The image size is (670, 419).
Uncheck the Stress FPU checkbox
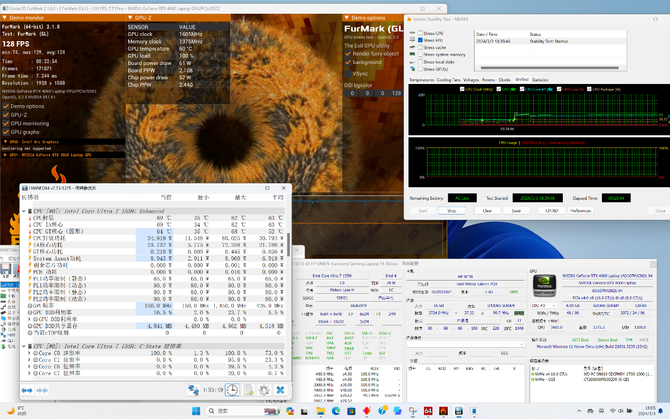(420, 40)
